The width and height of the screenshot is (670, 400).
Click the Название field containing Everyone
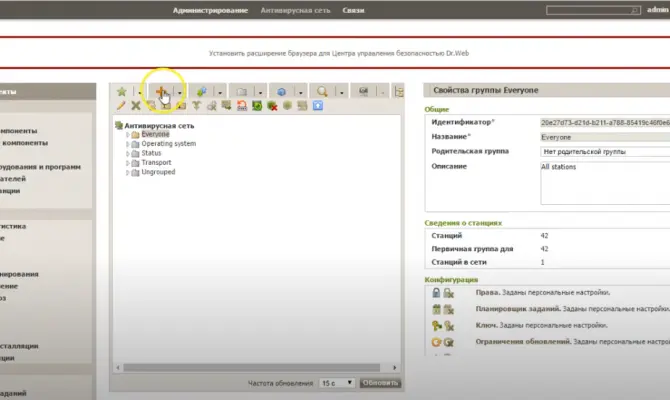(x=605, y=137)
